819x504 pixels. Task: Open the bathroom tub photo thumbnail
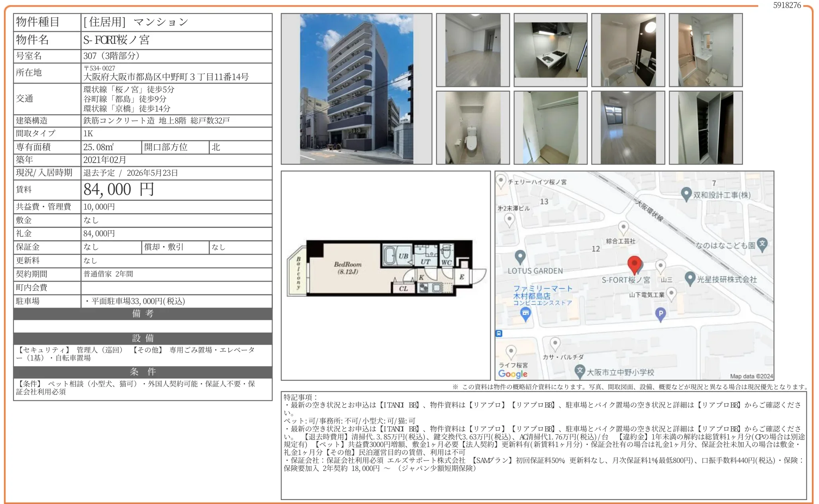(x=628, y=50)
